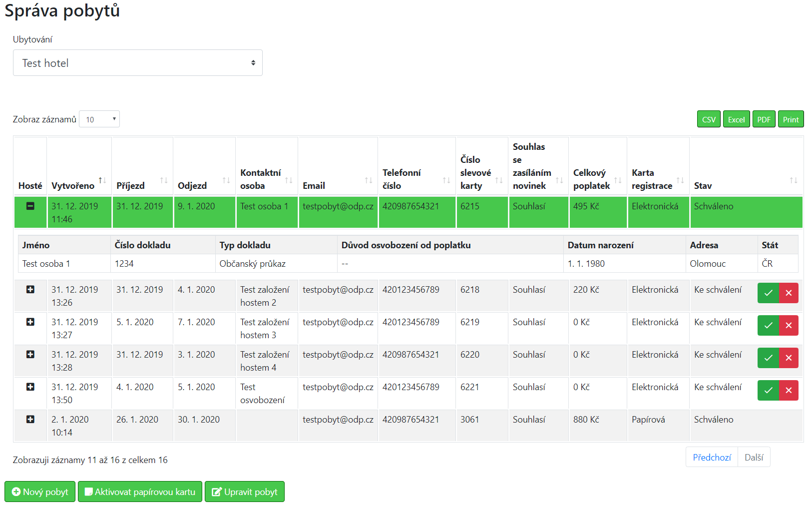This screenshot has height=508, width=812.
Task: Sort table by Příjezd column arrows
Action: pyautogui.click(x=164, y=180)
